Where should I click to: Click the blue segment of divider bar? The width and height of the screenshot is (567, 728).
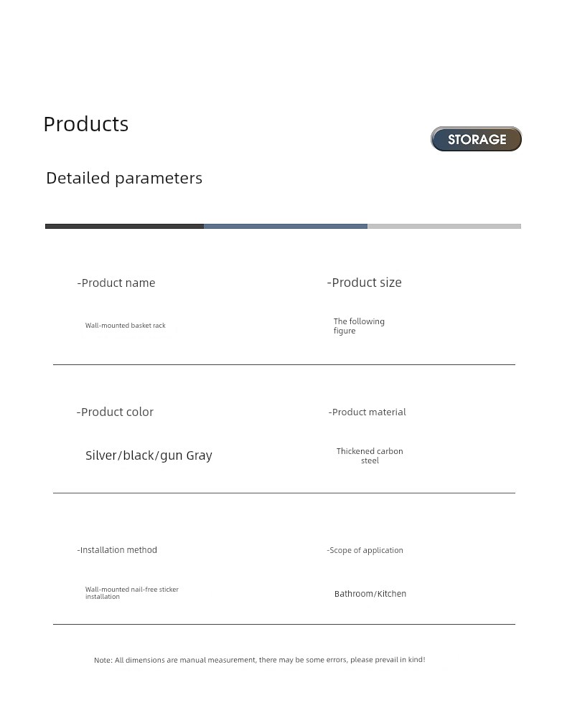tap(286, 226)
